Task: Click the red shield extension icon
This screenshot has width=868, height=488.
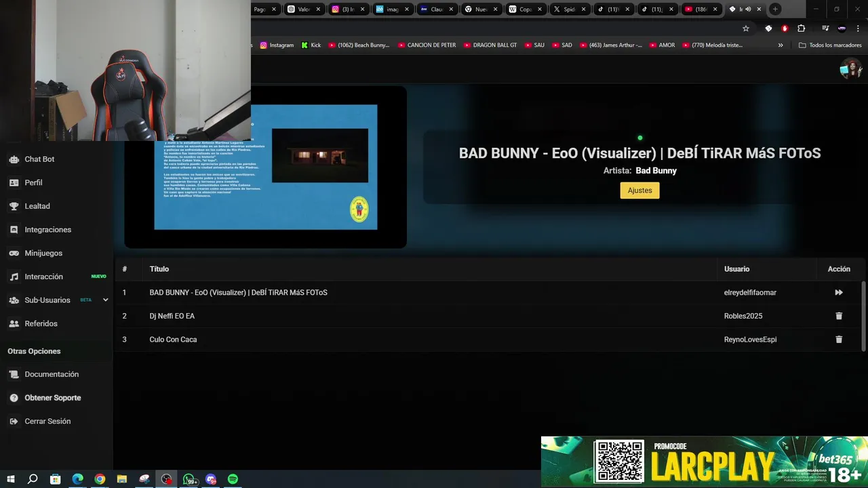Action: [785, 28]
